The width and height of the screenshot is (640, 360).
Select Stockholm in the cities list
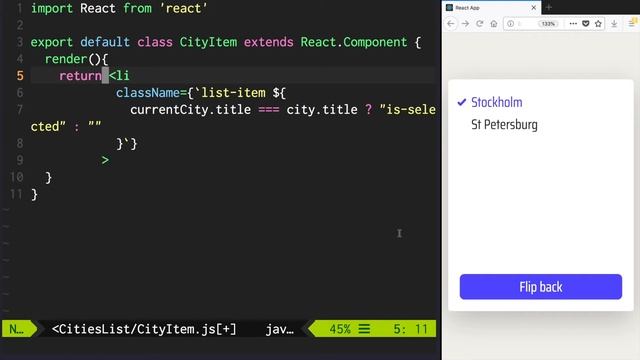coord(496,102)
